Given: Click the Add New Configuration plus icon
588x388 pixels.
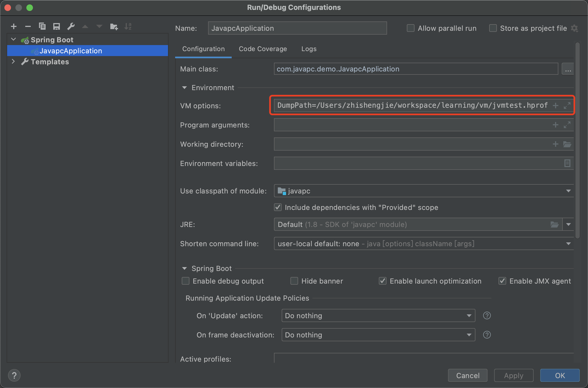Looking at the screenshot, I should (14, 27).
